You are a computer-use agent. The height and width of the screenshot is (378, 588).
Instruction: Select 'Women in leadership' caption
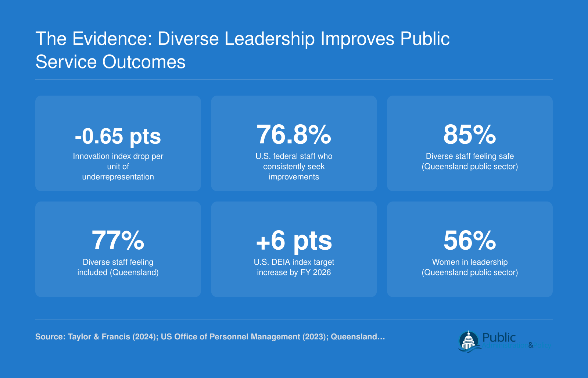point(470,267)
